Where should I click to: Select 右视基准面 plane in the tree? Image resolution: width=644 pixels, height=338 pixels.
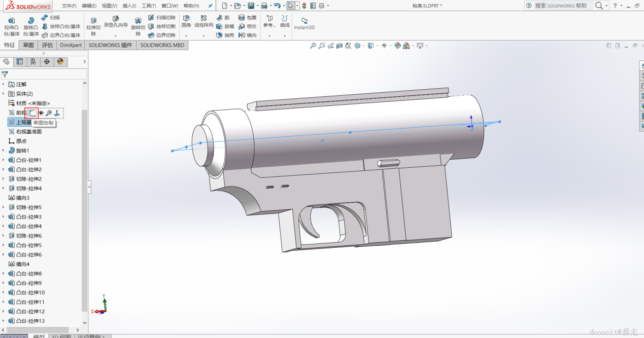[x=28, y=131]
